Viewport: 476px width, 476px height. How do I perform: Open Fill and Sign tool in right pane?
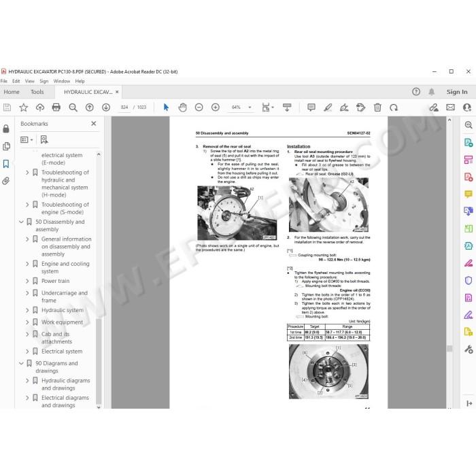469,315
